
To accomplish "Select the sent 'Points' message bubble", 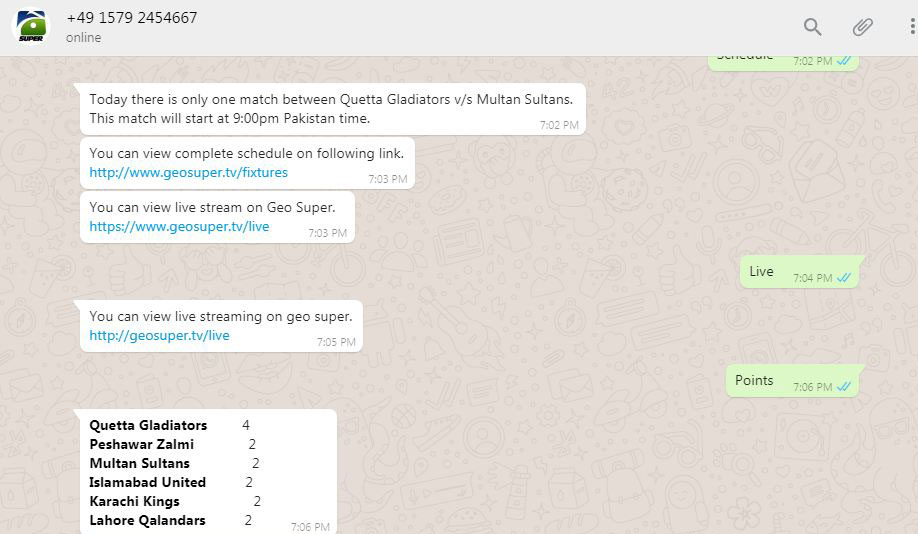I will 754,380.
